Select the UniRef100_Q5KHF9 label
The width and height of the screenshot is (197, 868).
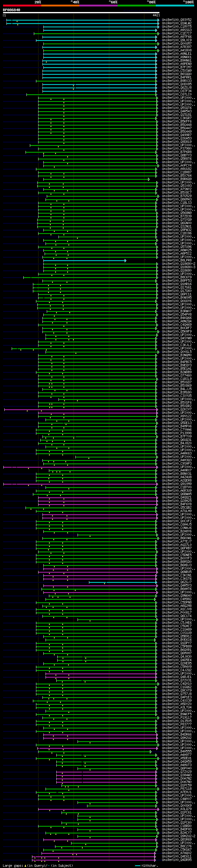click(177, 331)
